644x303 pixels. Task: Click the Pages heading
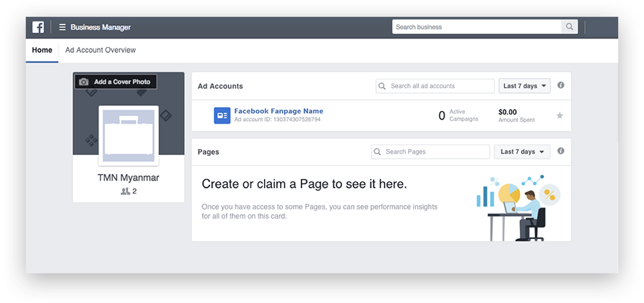click(208, 151)
